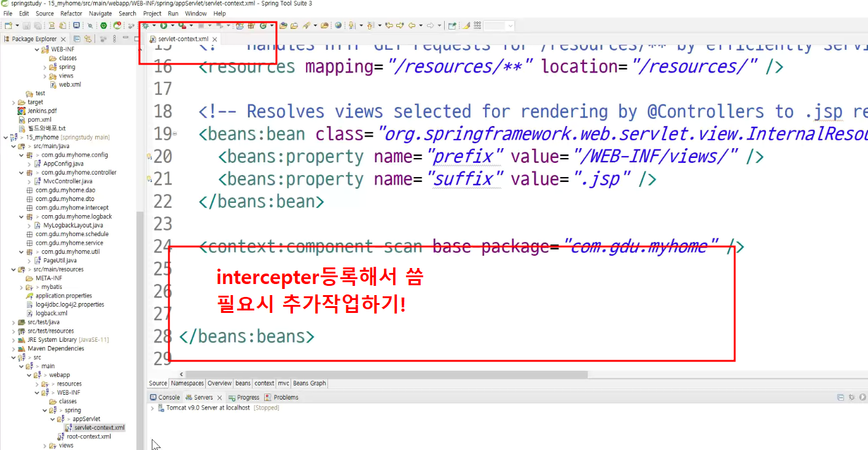Open the Back history dropdown arrow
This screenshot has height=450, width=868.
(421, 26)
